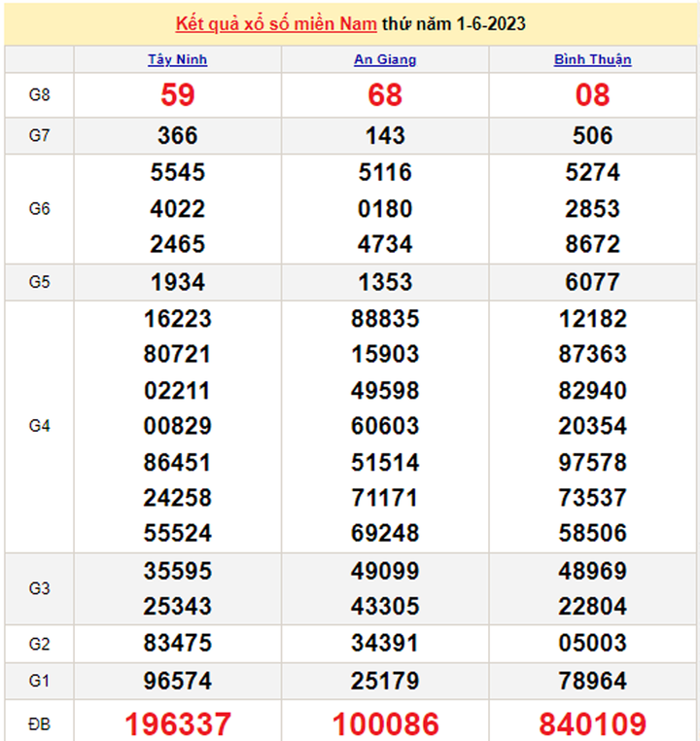Select the red G8 number 08
This screenshot has height=741, width=700.
(592, 94)
